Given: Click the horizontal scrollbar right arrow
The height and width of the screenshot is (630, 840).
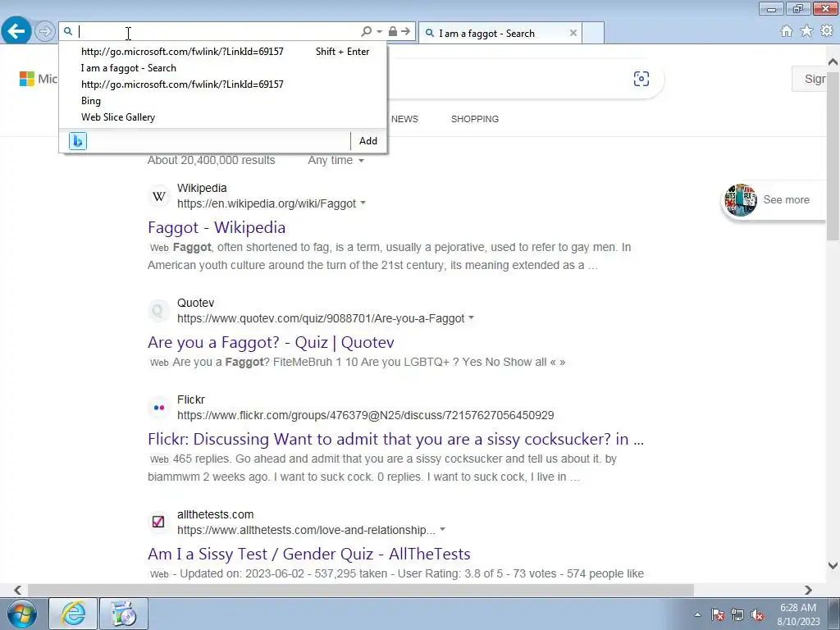Looking at the screenshot, I should coord(808,590).
